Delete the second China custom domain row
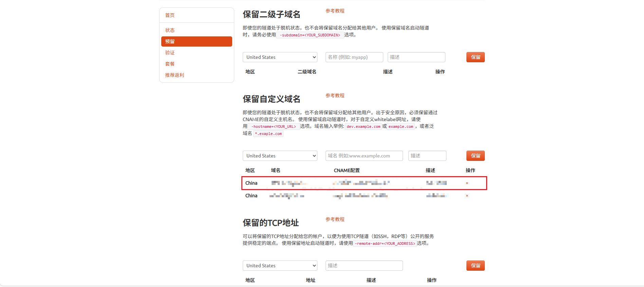 (467, 196)
